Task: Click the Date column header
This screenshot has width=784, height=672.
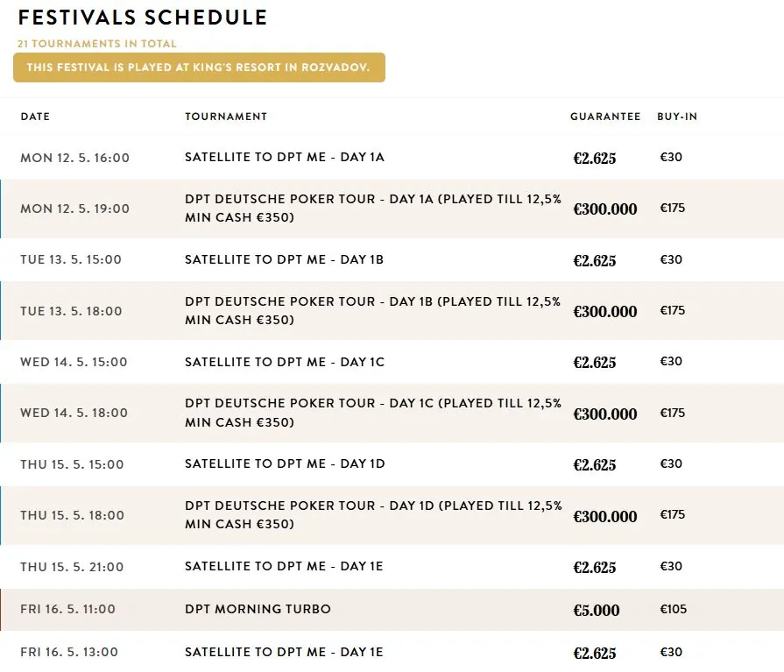Action: pyautogui.click(x=35, y=117)
